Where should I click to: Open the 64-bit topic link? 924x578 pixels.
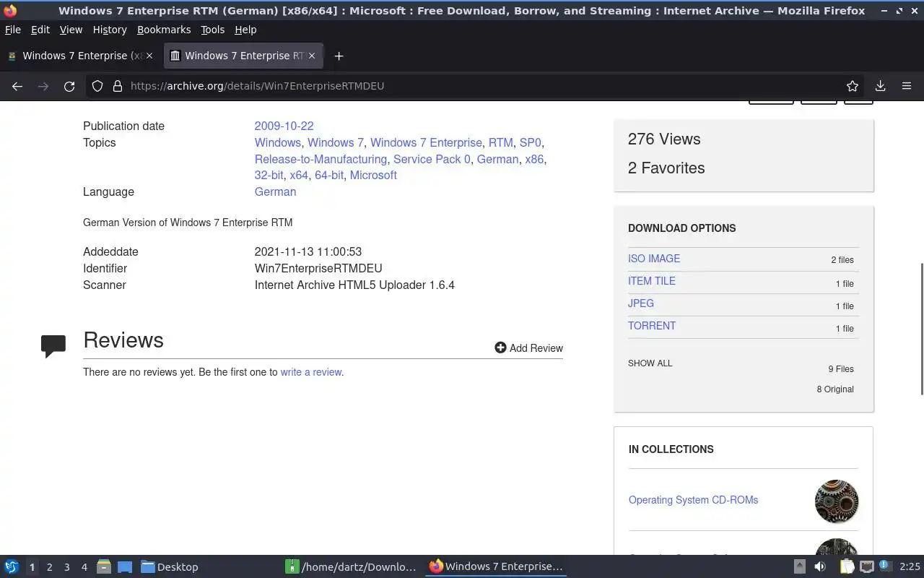coord(329,175)
